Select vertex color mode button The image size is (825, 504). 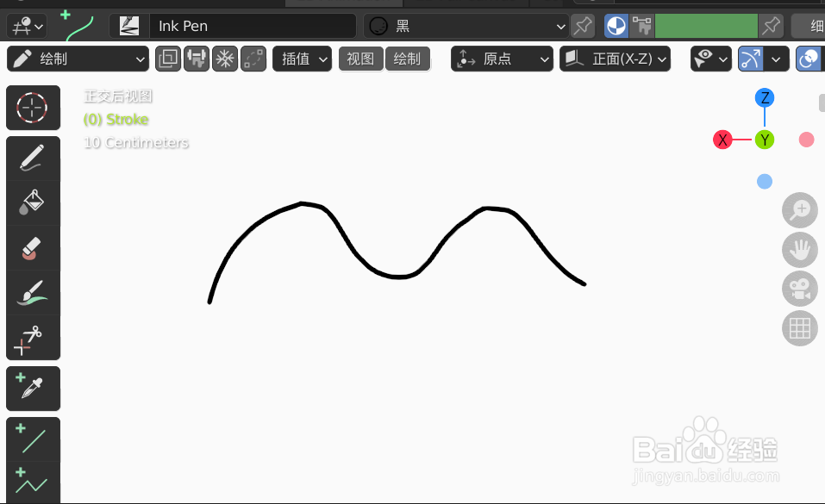coord(641,26)
